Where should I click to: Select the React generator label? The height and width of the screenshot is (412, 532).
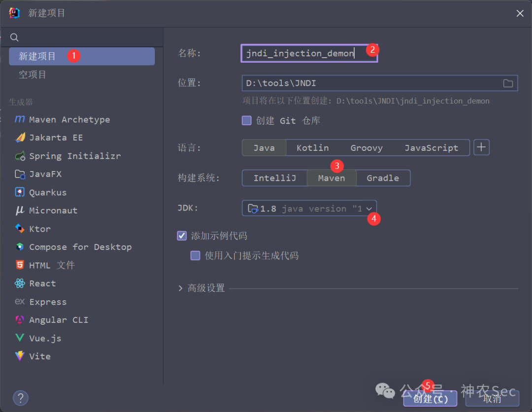tap(42, 283)
